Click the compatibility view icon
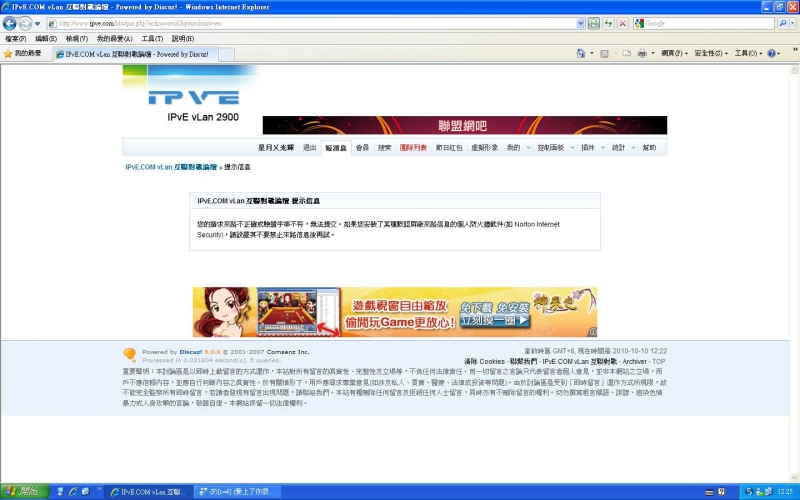The width and height of the screenshot is (800, 500). point(593,23)
